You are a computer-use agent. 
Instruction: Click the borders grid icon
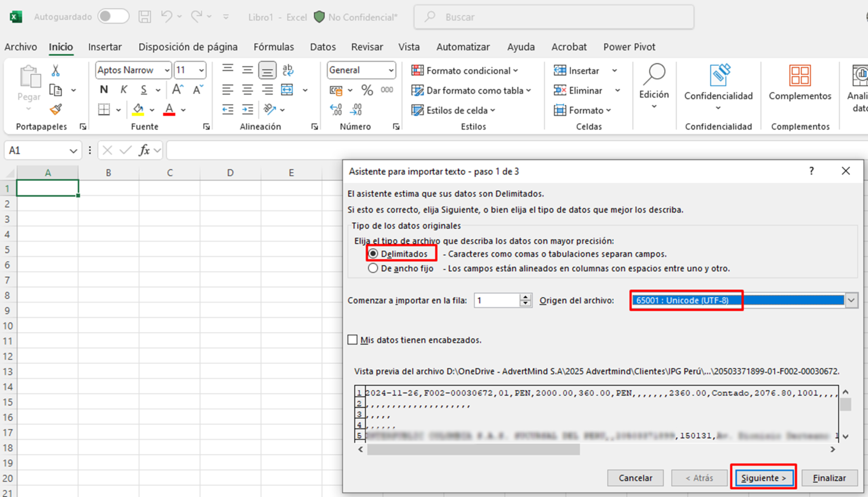point(104,110)
